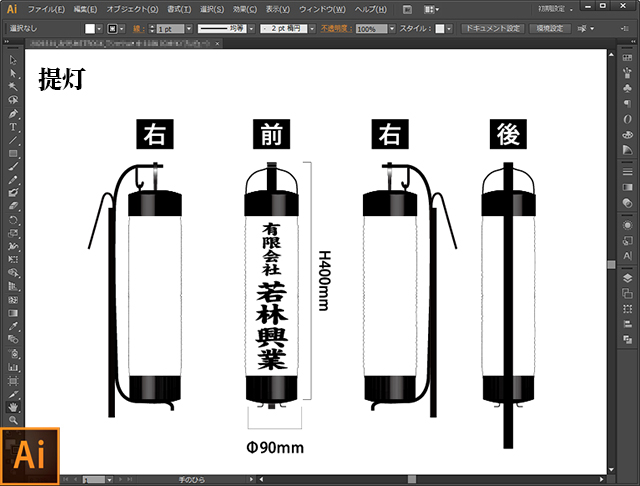Open the opacity 100% dropdown arrow

pos(392,29)
